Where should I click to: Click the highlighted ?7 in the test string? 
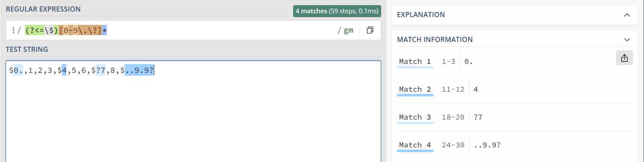coord(101,70)
